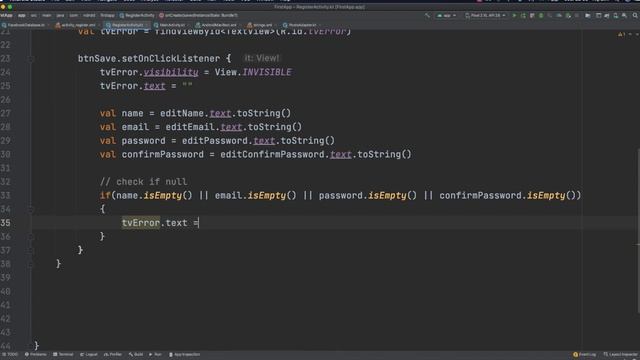This screenshot has height=360, width=640.
Task: Open the Run tool window
Action: (x=156, y=354)
